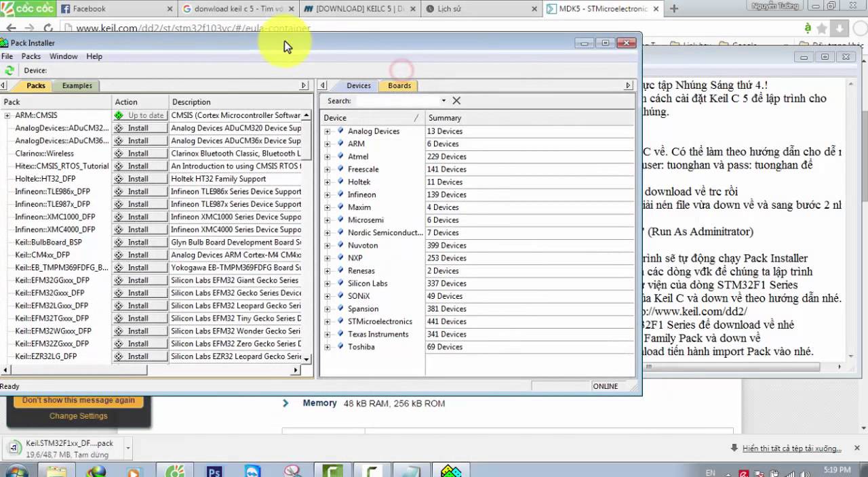
Task: Open the file explorer taskbar icon
Action: 57,471
